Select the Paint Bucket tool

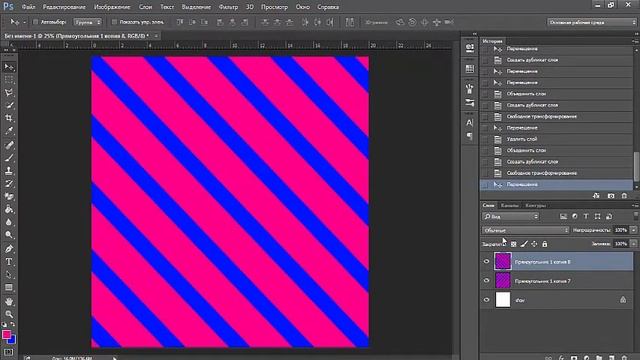pos(9,209)
